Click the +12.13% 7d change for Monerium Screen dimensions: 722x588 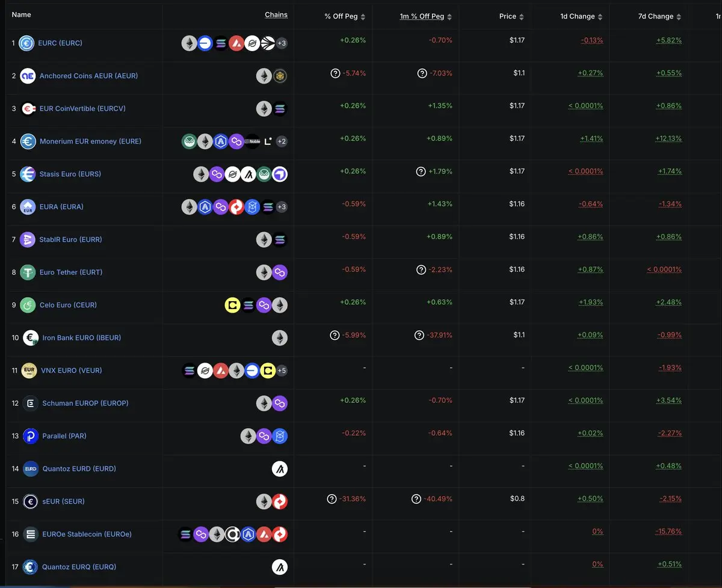pos(668,139)
